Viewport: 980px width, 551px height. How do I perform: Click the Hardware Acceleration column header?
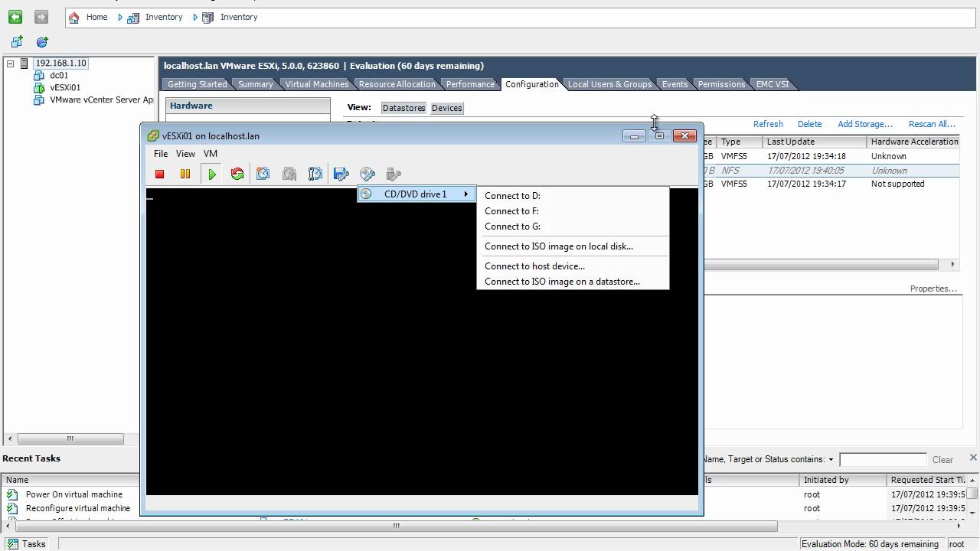coord(914,142)
